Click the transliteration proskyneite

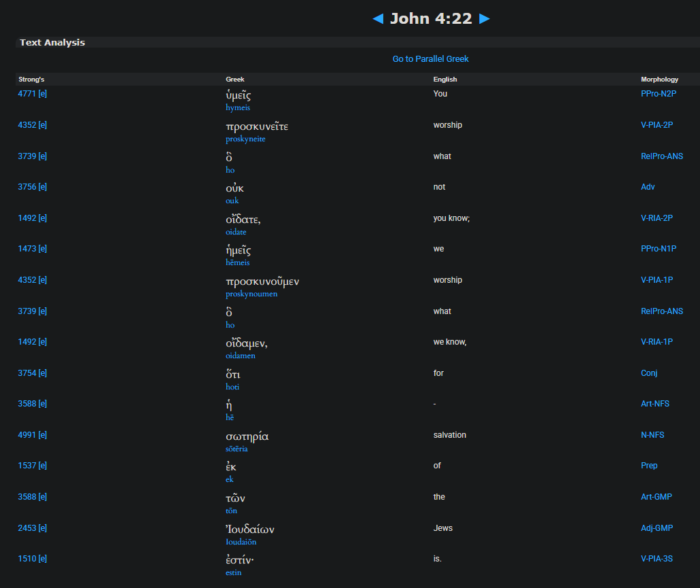coord(245,139)
